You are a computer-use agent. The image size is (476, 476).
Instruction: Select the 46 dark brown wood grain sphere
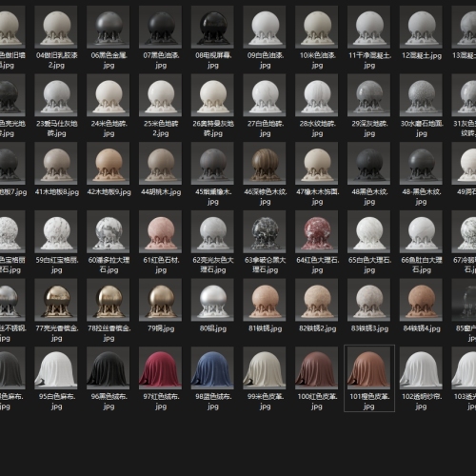(x=265, y=163)
